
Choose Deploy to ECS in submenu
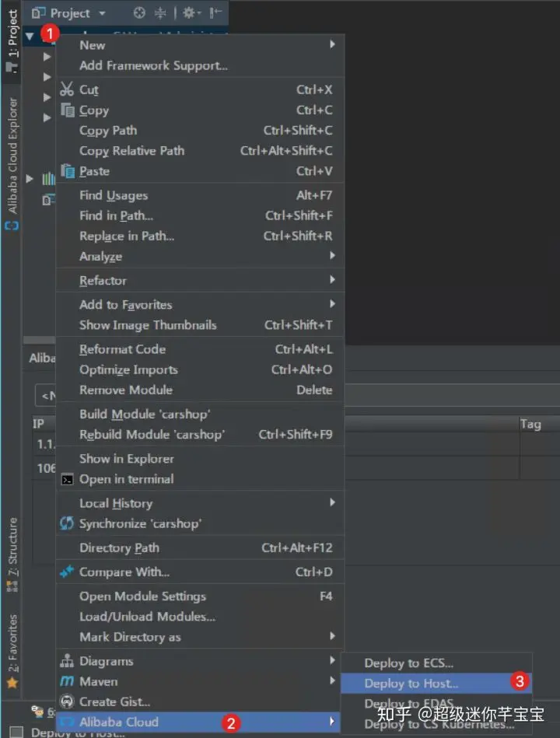[x=436, y=663]
